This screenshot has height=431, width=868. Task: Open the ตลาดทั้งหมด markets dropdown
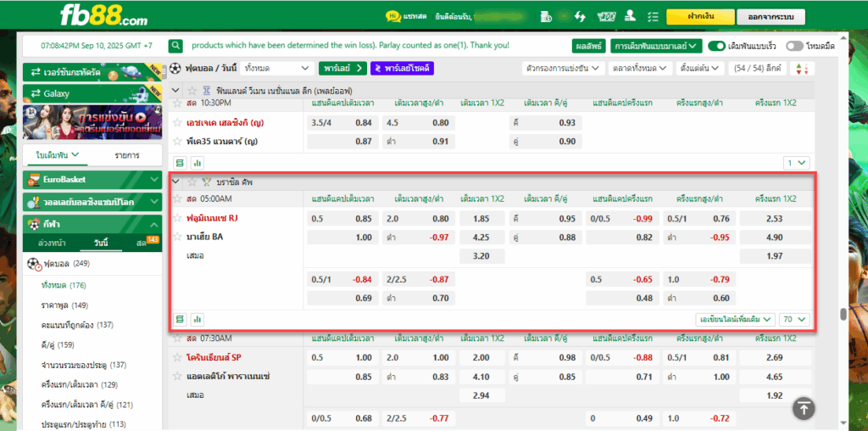pos(640,69)
